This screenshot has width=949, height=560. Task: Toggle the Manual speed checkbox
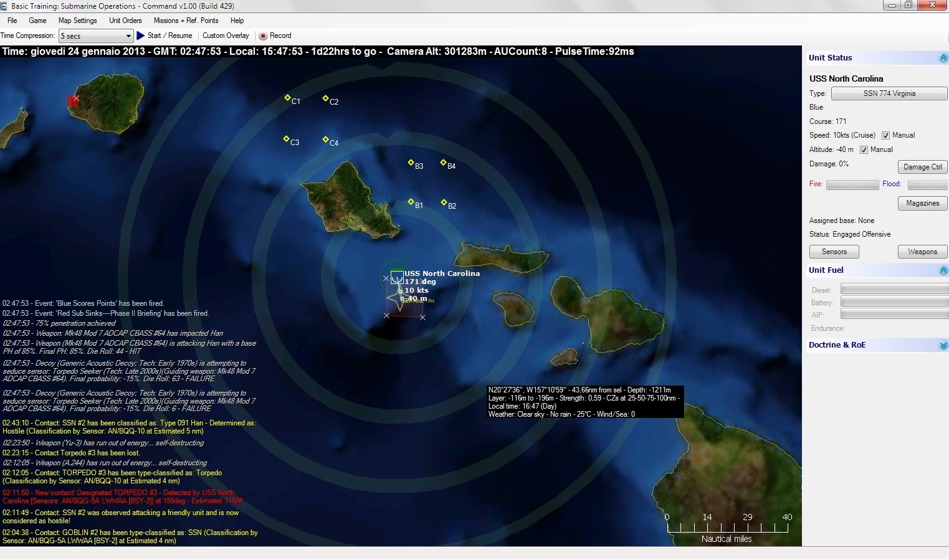(885, 135)
